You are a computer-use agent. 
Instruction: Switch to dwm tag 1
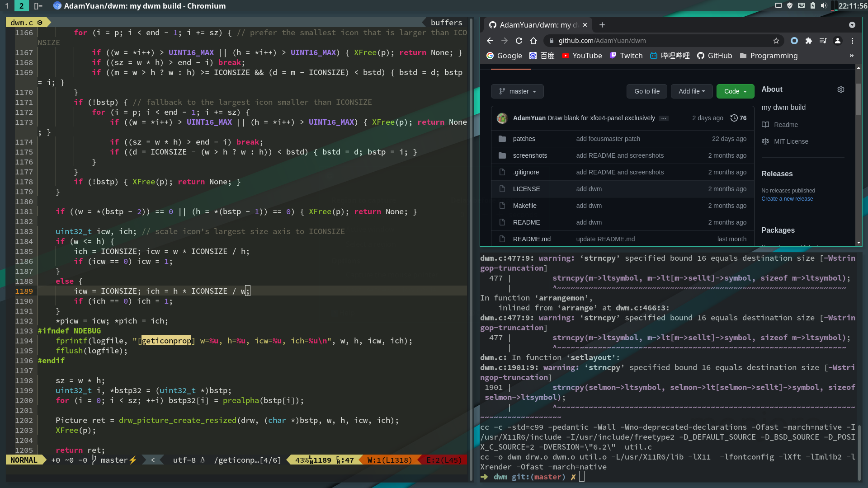7,6
